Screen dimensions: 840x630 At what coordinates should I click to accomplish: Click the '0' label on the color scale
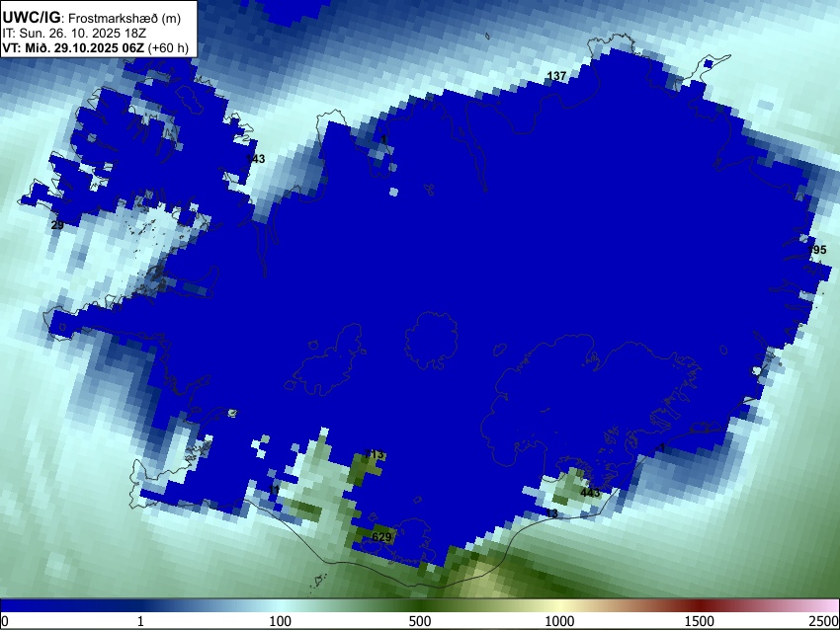pyautogui.click(x=5, y=621)
